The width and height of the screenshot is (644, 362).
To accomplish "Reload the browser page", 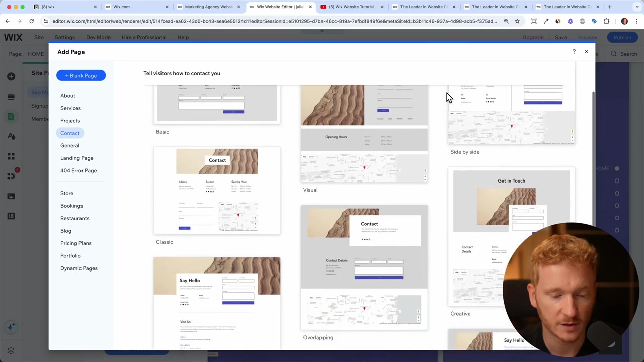I will (x=31, y=21).
